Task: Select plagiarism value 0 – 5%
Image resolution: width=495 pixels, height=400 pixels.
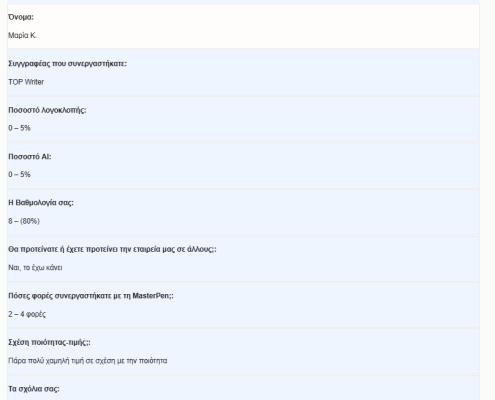Action: [19, 128]
